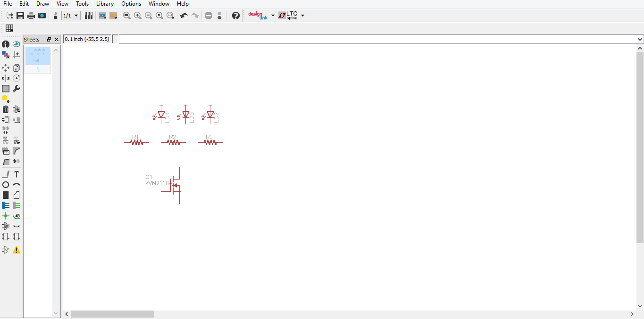The height and width of the screenshot is (319, 644).
Task: Click the Zoom select icon
Action: pyautogui.click(x=170, y=16)
